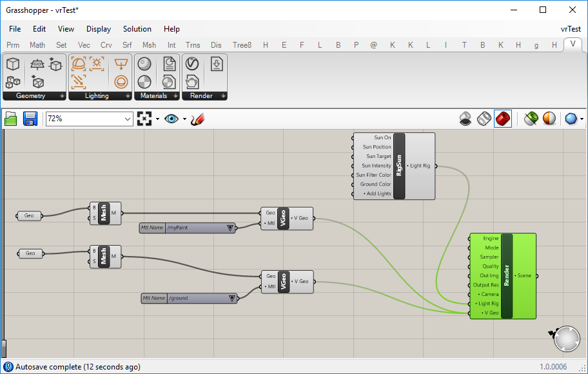Disable preview with grey cylinder icon
This screenshot has height=374, width=588.
pyautogui.click(x=465, y=119)
